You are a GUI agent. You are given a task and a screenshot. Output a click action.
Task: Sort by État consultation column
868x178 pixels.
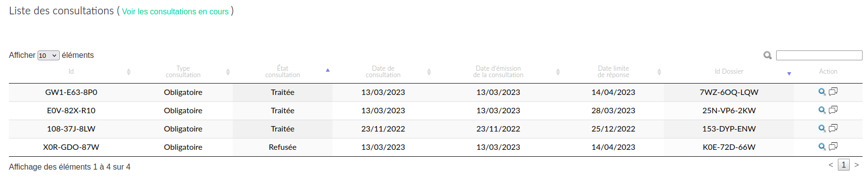point(283,72)
